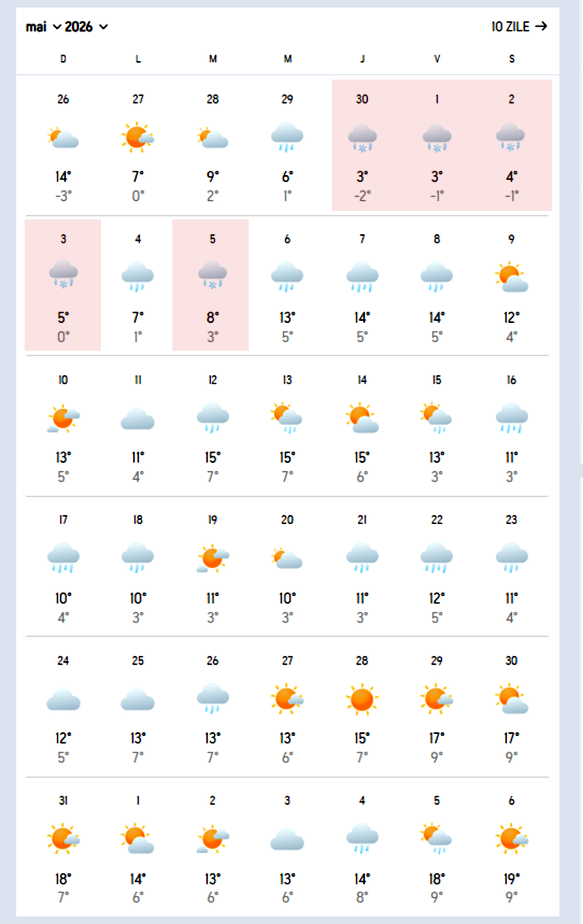This screenshot has height=924, width=583.
Task: Click the snow cloud icon on May 3
Action: [63, 274]
